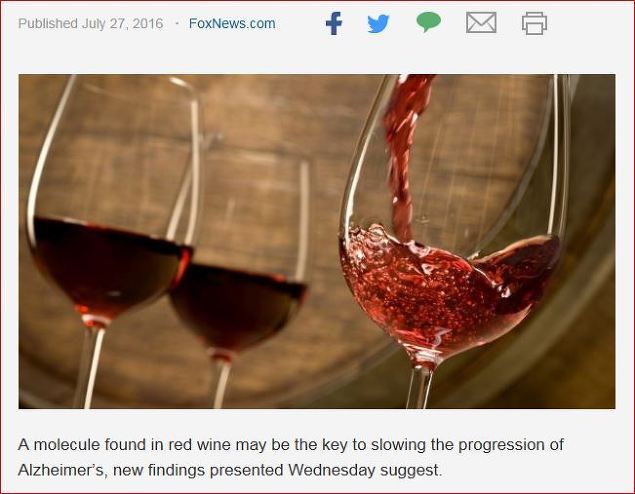Click the word "molecule" in the article text

click(x=66, y=445)
